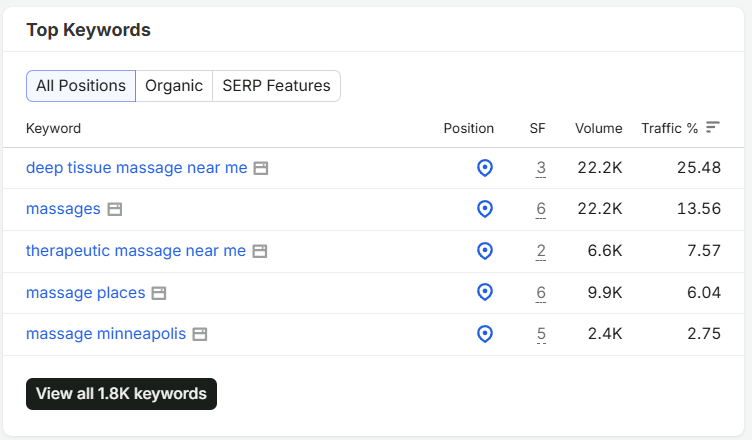
Task: Click volume 2.4K cell
Action: pyautogui.click(x=605, y=333)
